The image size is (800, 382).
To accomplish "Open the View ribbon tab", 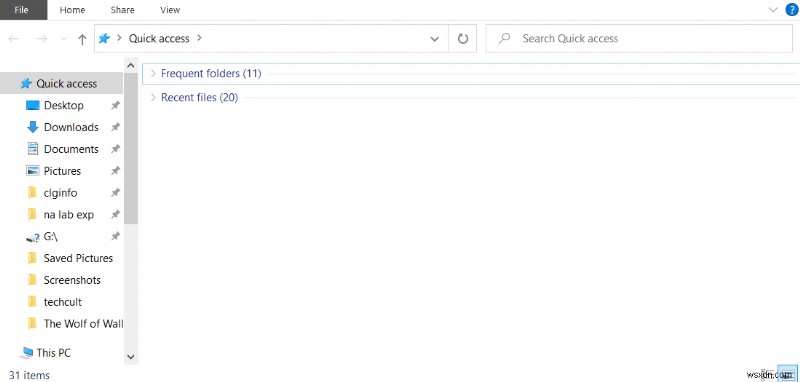I will coord(170,10).
